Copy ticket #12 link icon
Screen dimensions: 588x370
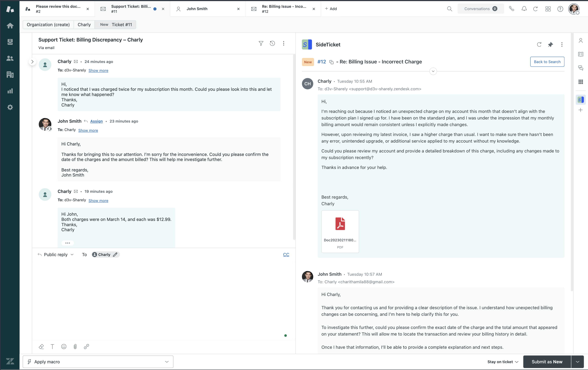click(x=331, y=62)
